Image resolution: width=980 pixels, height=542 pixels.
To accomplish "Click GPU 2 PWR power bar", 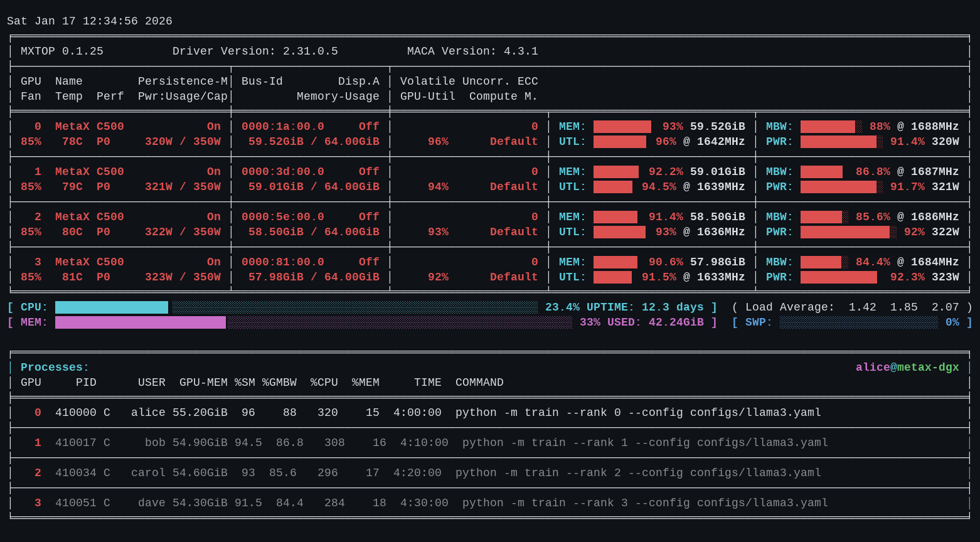I will (849, 232).
